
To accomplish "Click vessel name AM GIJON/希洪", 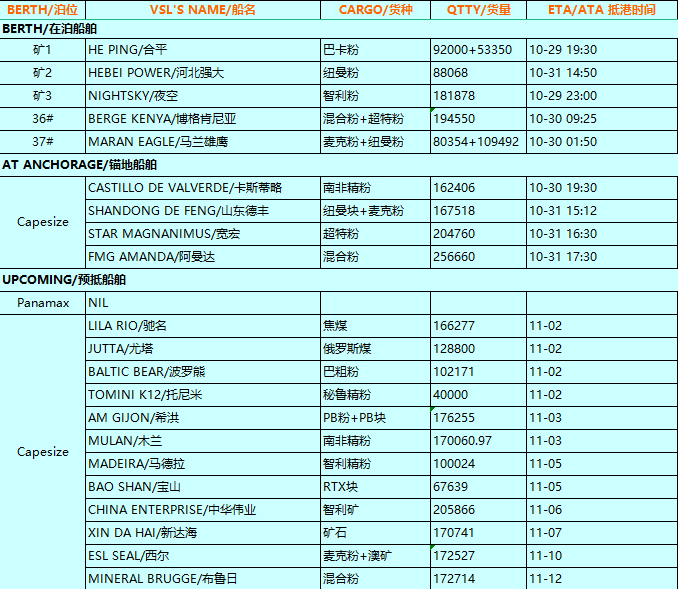I will pos(134,417).
